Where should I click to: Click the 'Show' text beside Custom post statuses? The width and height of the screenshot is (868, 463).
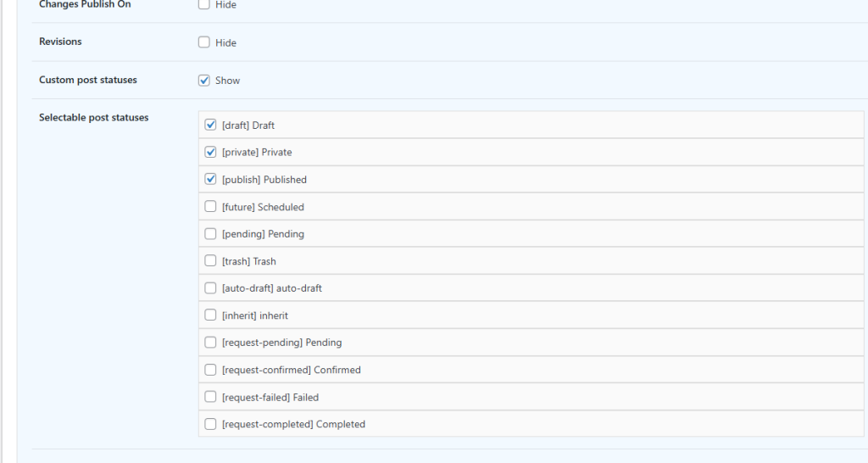click(227, 81)
